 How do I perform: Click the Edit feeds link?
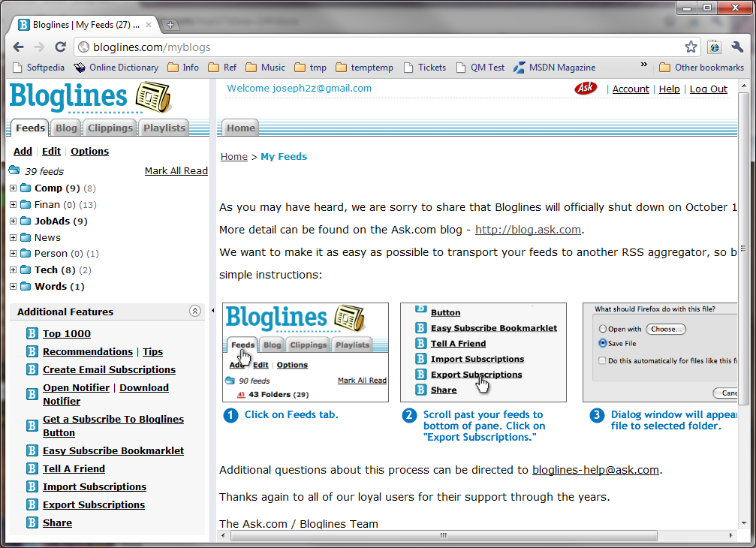point(51,151)
